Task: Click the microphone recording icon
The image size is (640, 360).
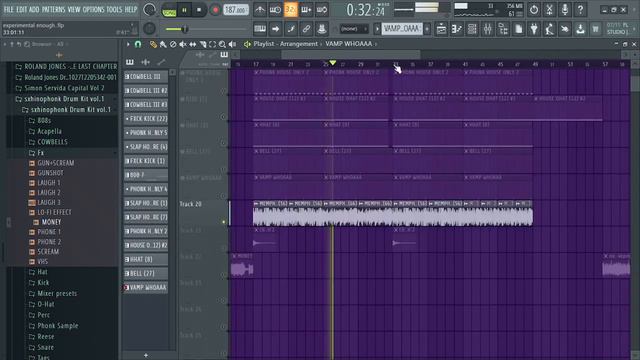Action: 565,9
